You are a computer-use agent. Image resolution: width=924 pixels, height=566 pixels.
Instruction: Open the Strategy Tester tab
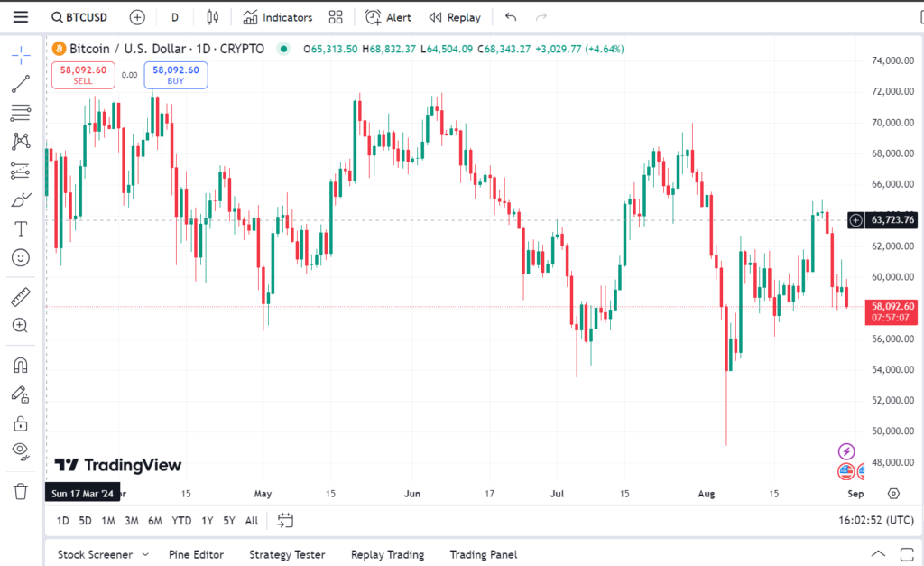point(287,554)
